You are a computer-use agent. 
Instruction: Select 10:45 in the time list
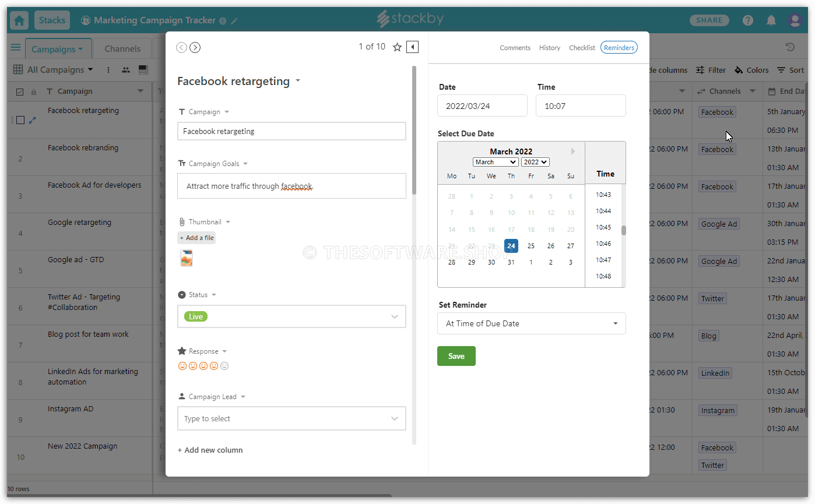point(603,227)
